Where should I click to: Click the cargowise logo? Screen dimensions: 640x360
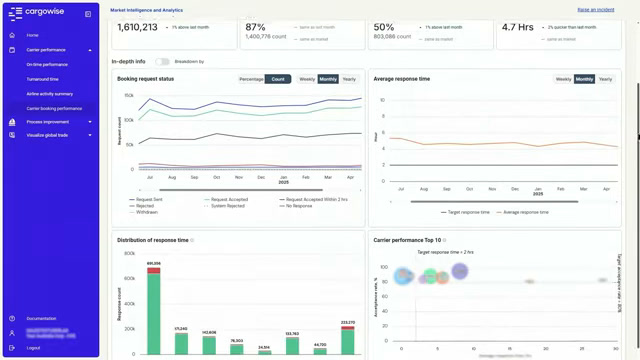[x=36, y=13]
